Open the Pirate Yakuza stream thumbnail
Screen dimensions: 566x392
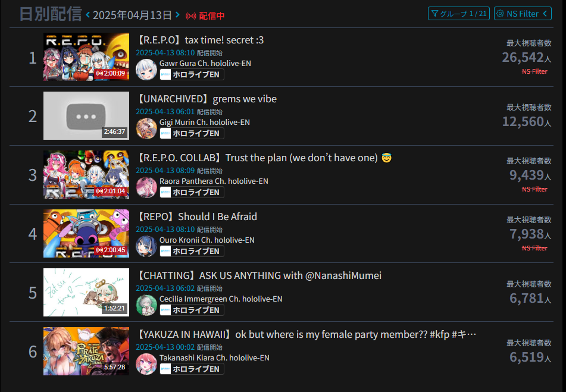86,351
